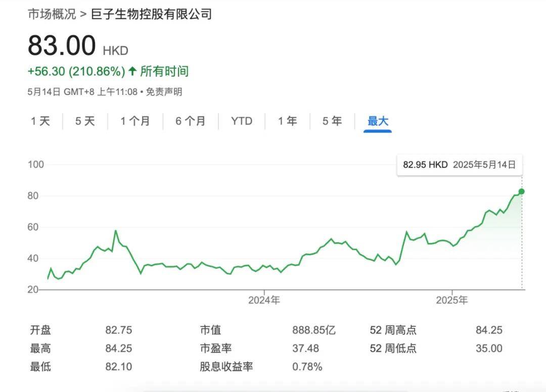Click the 82.95 HKD price tooltip

tap(460, 165)
